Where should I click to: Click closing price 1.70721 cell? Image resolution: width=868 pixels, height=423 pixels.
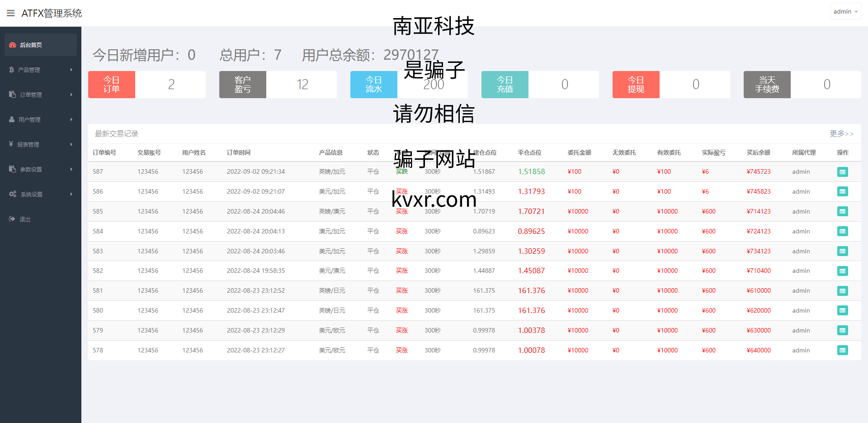pyautogui.click(x=532, y=211)
